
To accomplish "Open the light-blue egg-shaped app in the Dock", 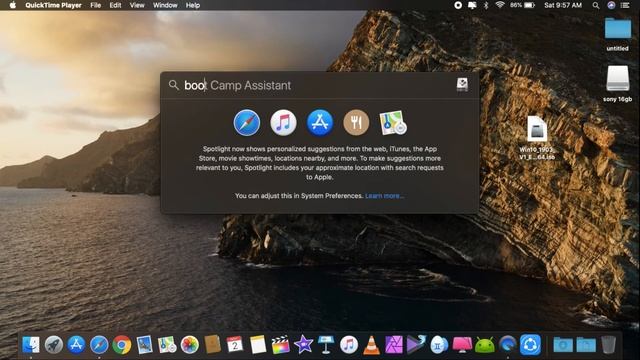I will tap(439, 345).
